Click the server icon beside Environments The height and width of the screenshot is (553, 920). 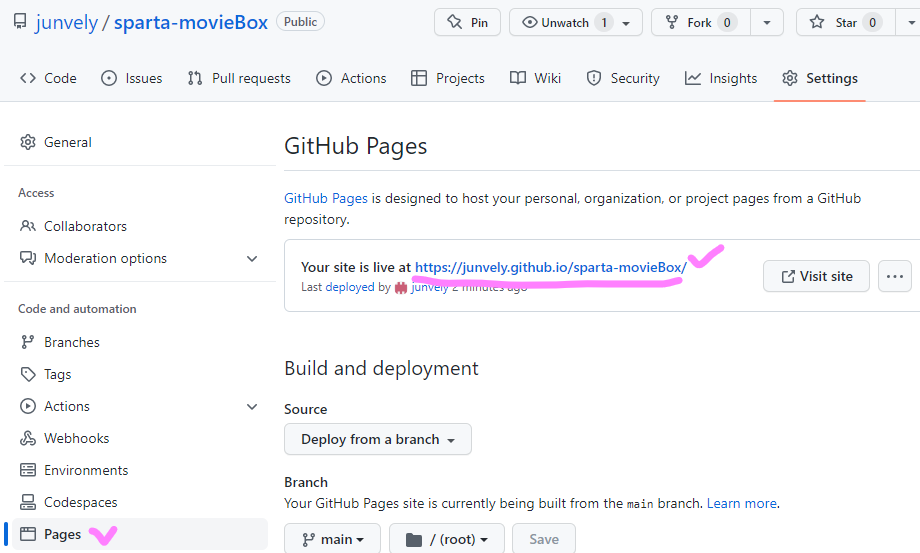pyautogui.click(x=28, y=470)
